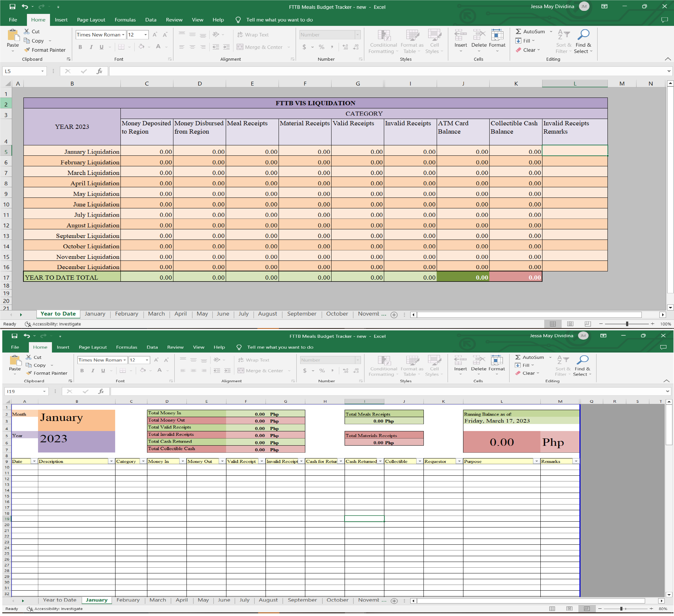The image size is (674, 616).
Task: Click the Save icon in top Excel window
Action: [12, 6]
